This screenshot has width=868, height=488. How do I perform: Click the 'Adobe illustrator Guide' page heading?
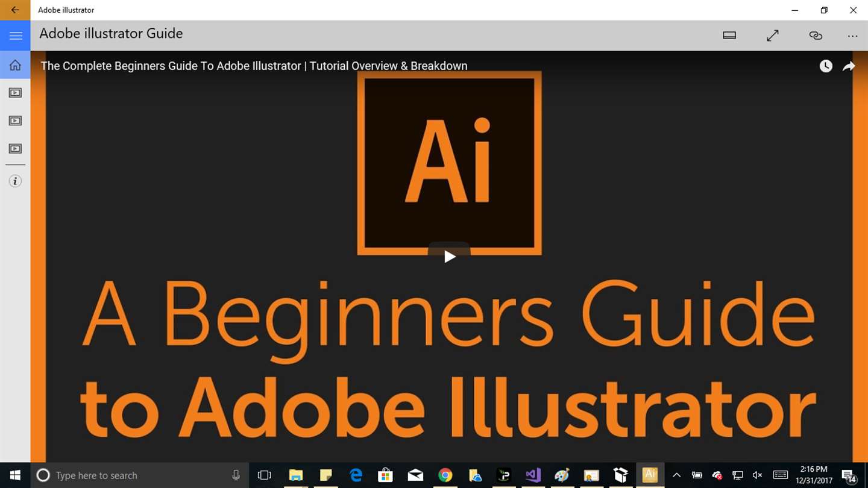111,34
